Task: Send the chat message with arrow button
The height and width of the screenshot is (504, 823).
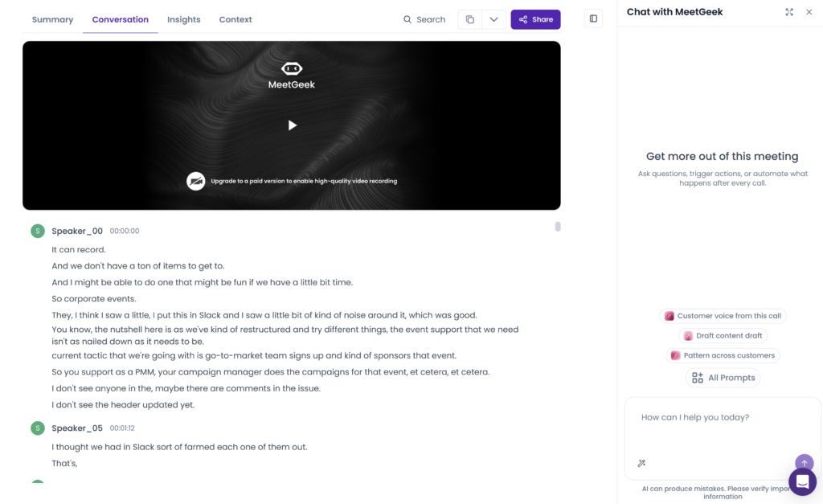Action: (804, 462)
